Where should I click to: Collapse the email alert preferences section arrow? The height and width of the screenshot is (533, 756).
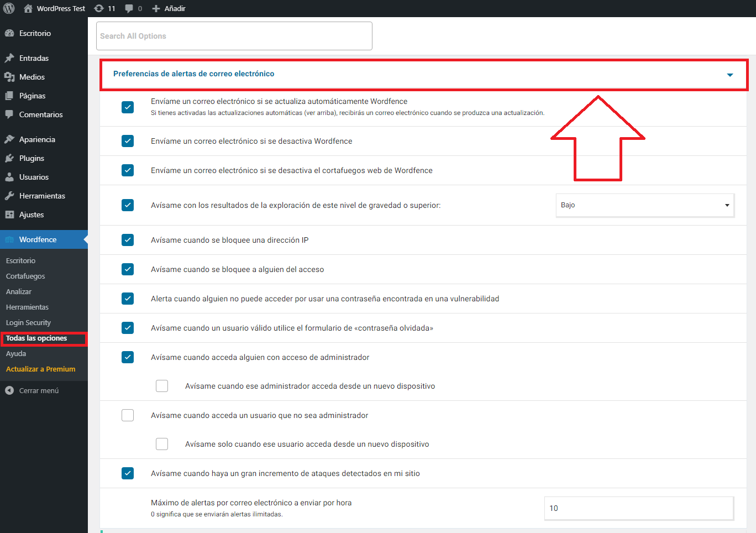[730, 75]
